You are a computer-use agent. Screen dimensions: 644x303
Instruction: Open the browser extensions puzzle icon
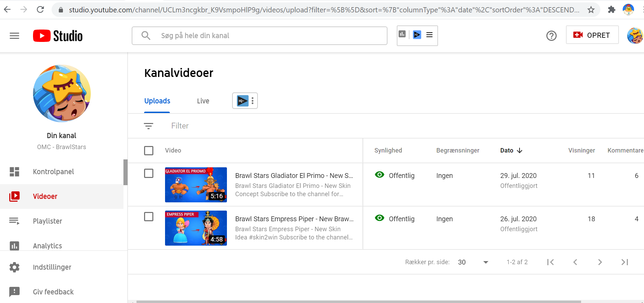click(x=612, y=10)
